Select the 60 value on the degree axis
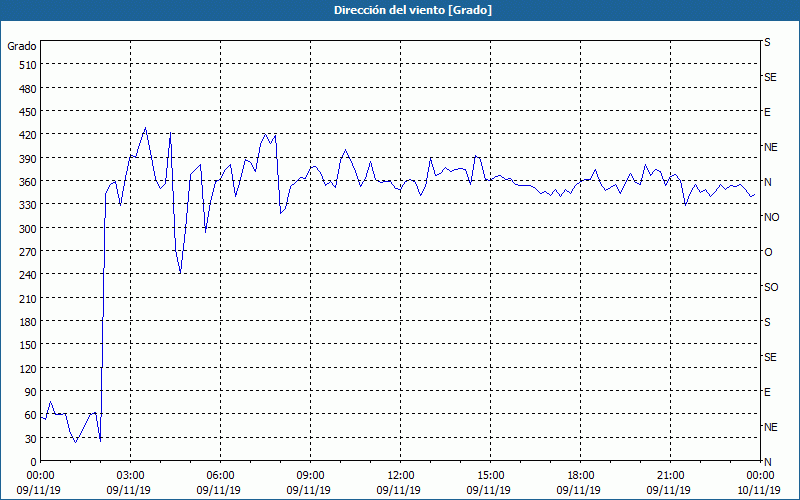This screenshot has height=500, width=800. click(x=31, y=415)
